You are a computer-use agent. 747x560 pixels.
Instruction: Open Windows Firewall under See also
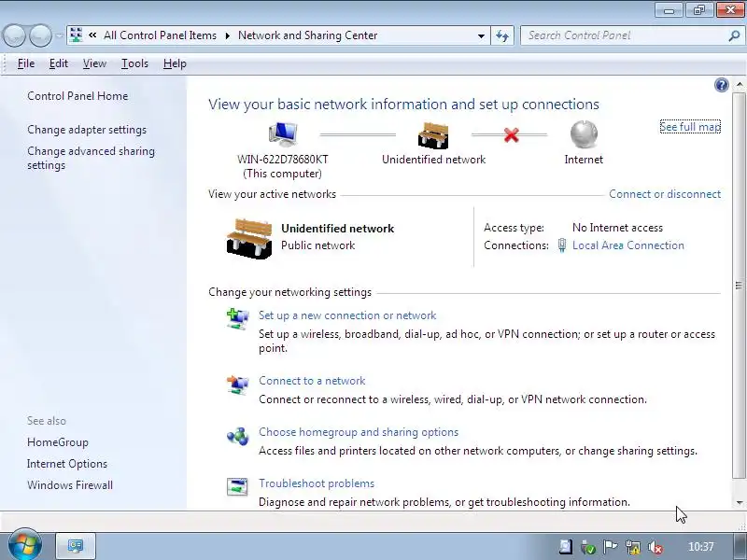pos(70,485)
